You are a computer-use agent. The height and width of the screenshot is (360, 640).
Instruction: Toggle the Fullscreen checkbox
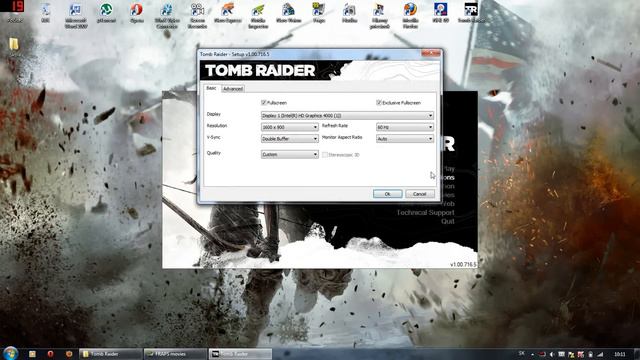click(x=264, y=102)
